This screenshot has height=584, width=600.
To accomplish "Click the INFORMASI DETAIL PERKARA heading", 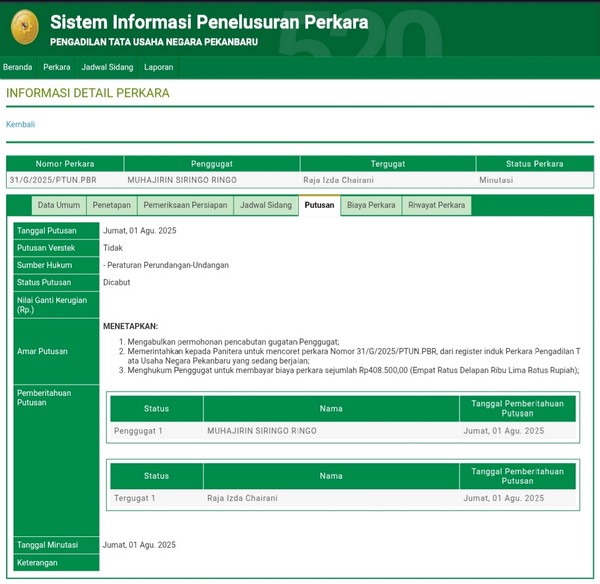I will (88, 93).
